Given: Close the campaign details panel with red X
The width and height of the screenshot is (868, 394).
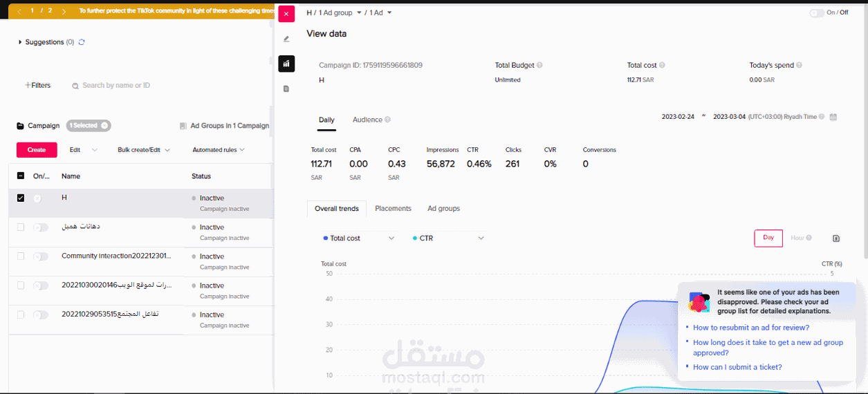Looking at the screenshot, I should (286, 14).
